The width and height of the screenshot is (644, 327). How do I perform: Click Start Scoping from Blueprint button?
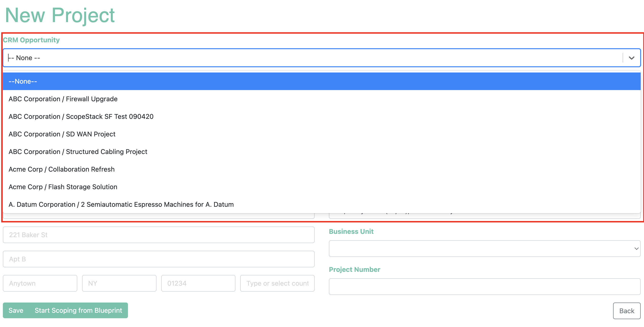pyautogui.click(x=78, y=310)
